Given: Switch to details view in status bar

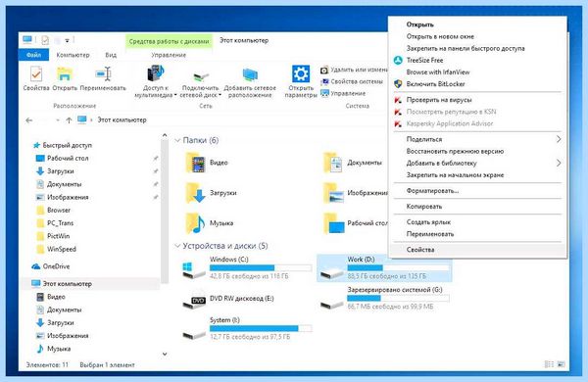Looking at the screenshot, I should tap(549, 364).
